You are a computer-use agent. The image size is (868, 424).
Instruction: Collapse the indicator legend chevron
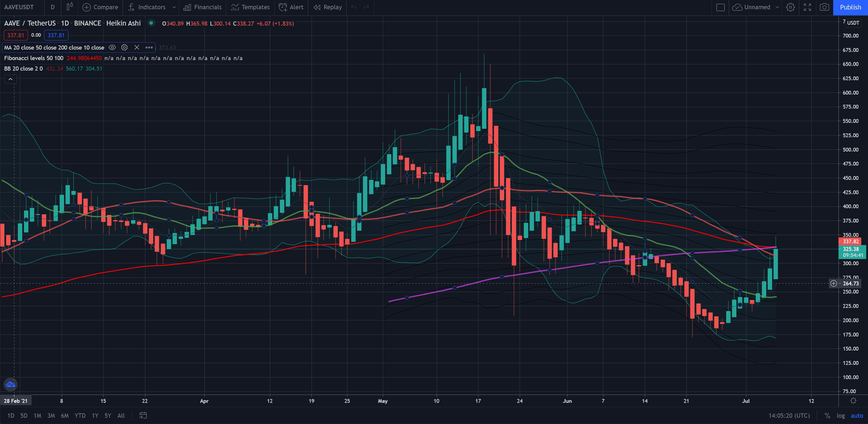tap(10, 79)
